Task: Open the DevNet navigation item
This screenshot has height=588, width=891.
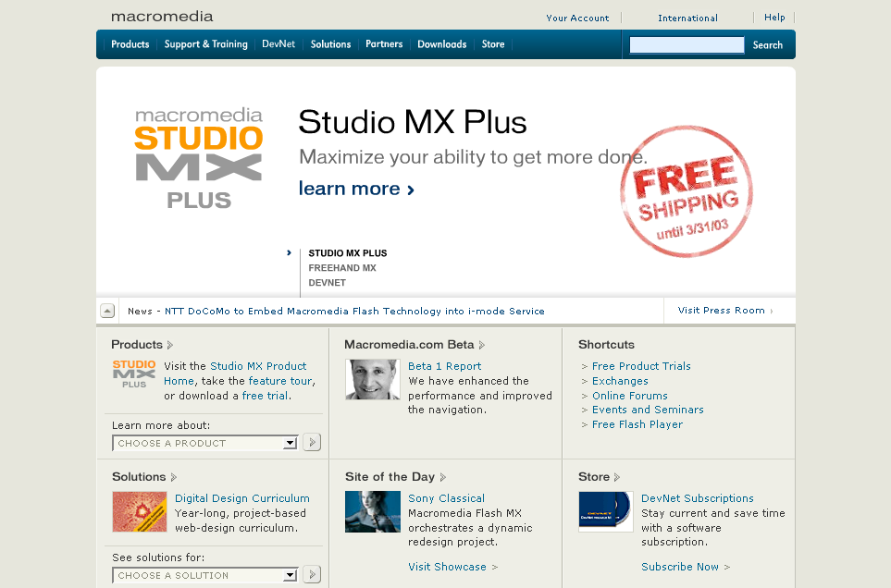Action: click(278, 44)
